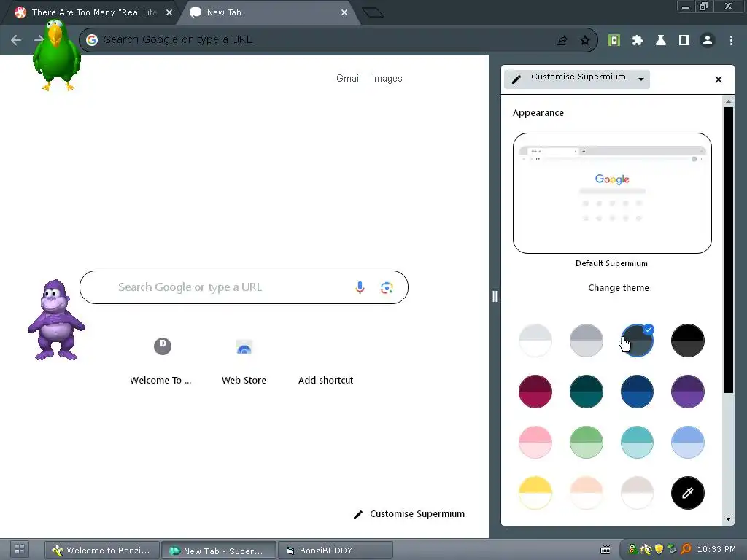747x560 pixels.
Task: Click the yellow shield tray icon
Action: [x=659, y=549]
